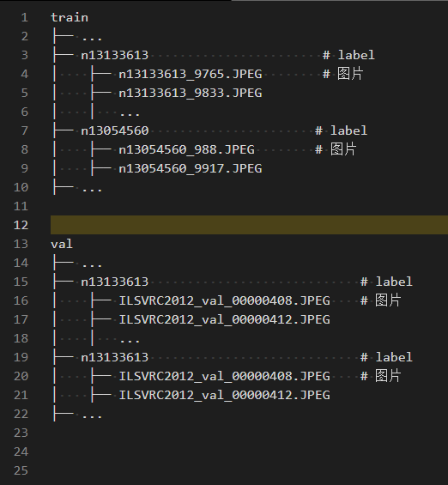Click the # 图片 comment on line 8

click(x=336, y=149)
